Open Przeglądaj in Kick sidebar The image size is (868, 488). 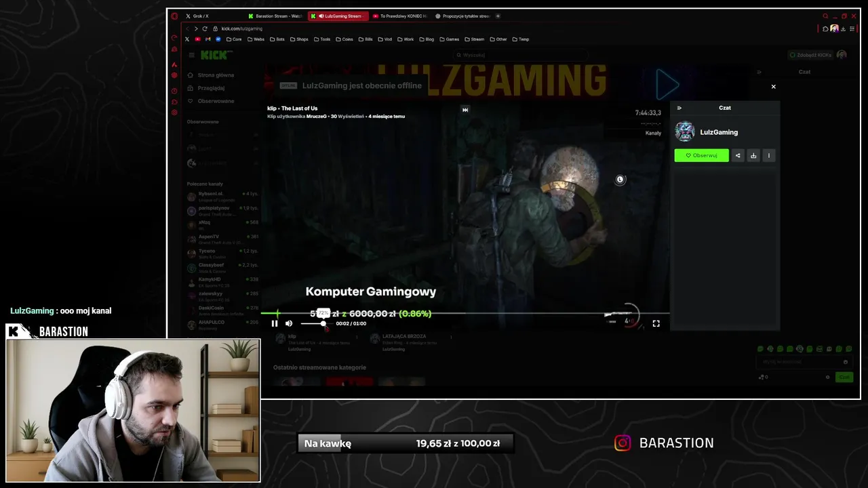[206, 88]
